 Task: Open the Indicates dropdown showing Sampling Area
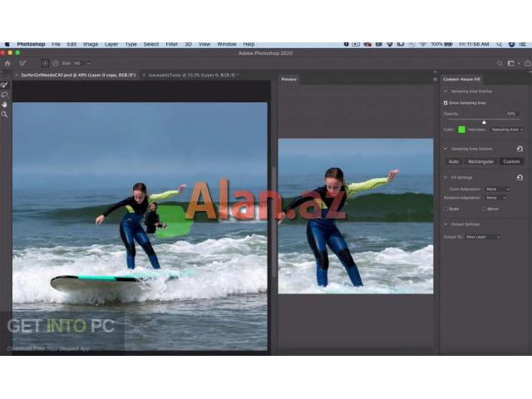point(507,130)
